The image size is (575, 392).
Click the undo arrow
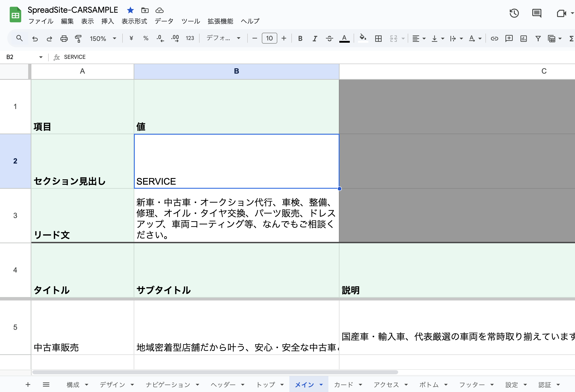click(35, 39)
